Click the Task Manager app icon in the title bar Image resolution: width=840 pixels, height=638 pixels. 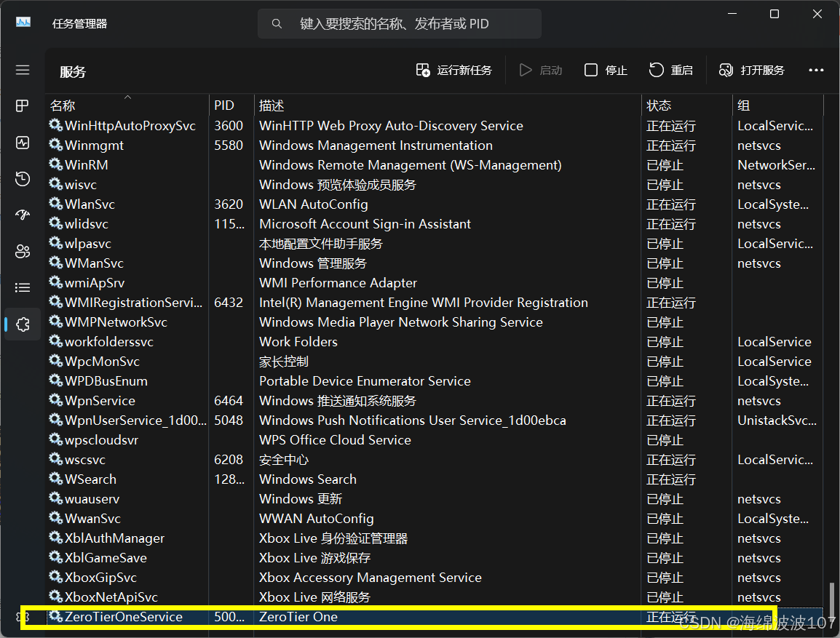click(x=23, y=23)
